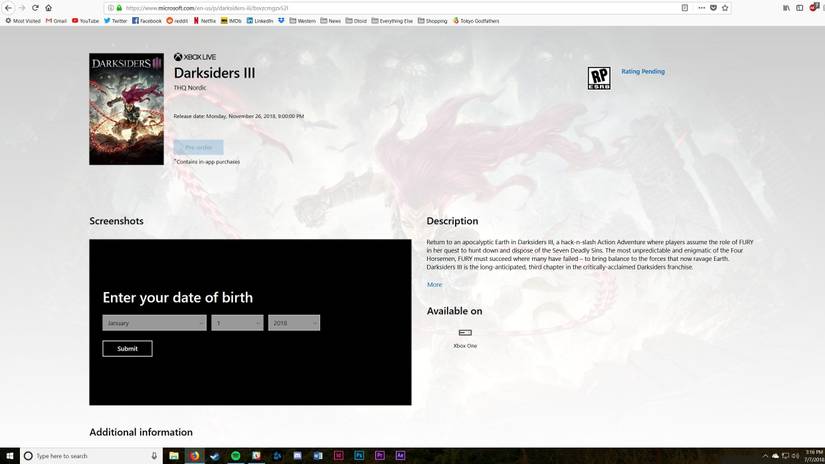The width and height of the screenshot is (825, 464).
Task: Expand the birth month dropdown showing January
Action: [154, 323]
